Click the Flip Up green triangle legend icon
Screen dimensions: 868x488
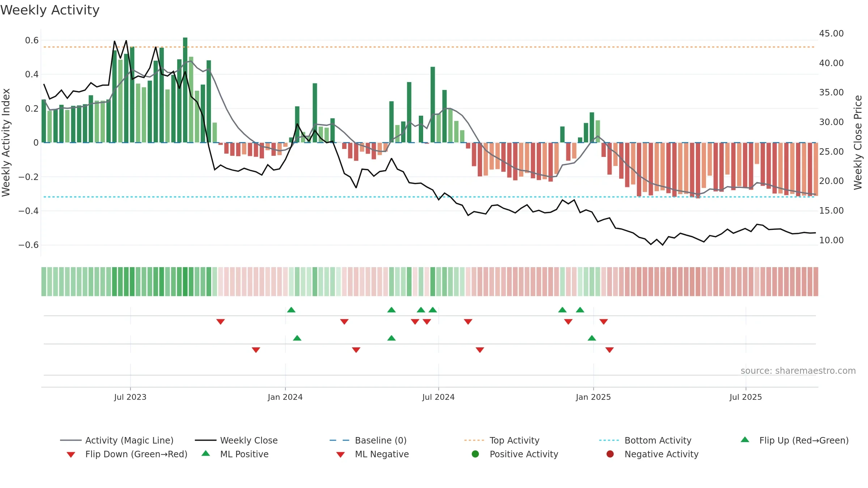click(745, 440)
